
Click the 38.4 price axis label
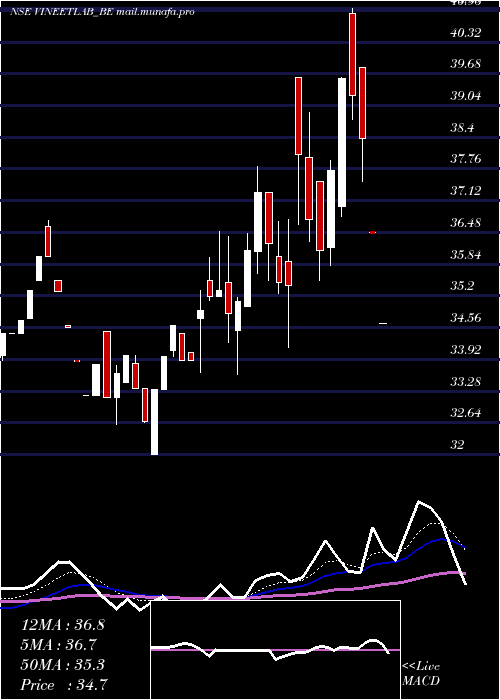tap(462, 128)
